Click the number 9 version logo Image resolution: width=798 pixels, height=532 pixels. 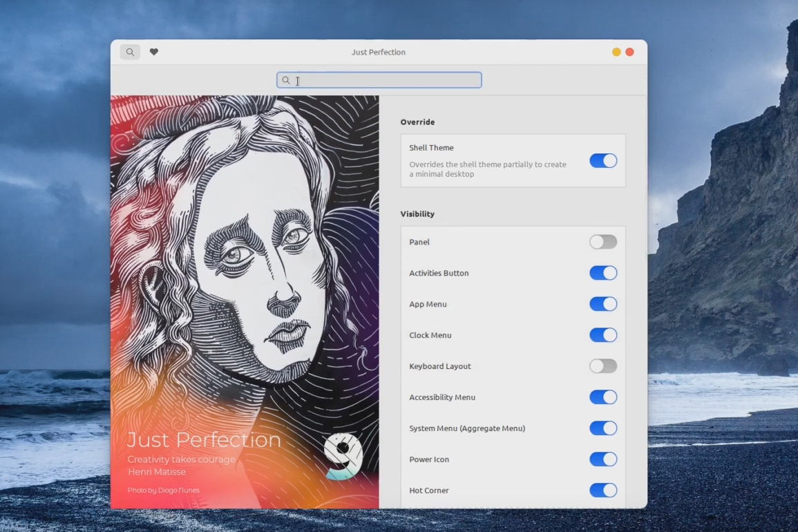(343, 456)
